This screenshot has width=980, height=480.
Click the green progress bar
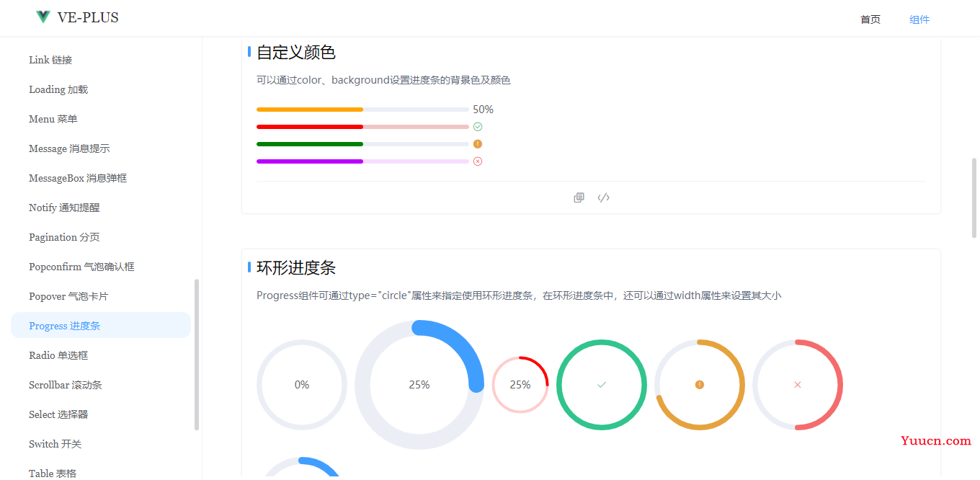[x=362, y=144]
